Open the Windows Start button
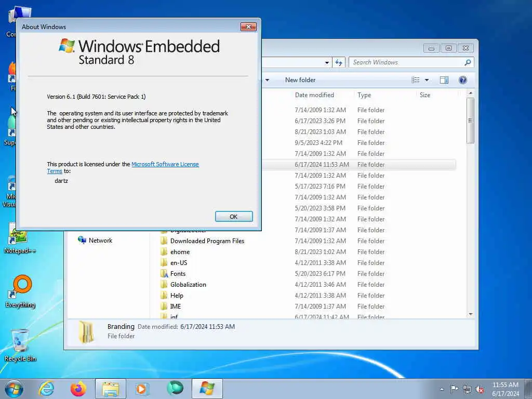This screenshot has width=532, height=399. click(14, 389)
